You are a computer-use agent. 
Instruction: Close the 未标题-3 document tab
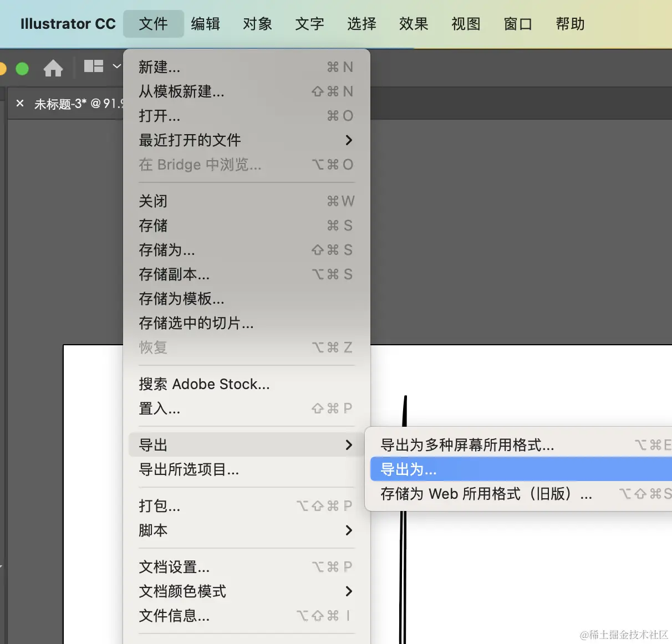[20, 103]
